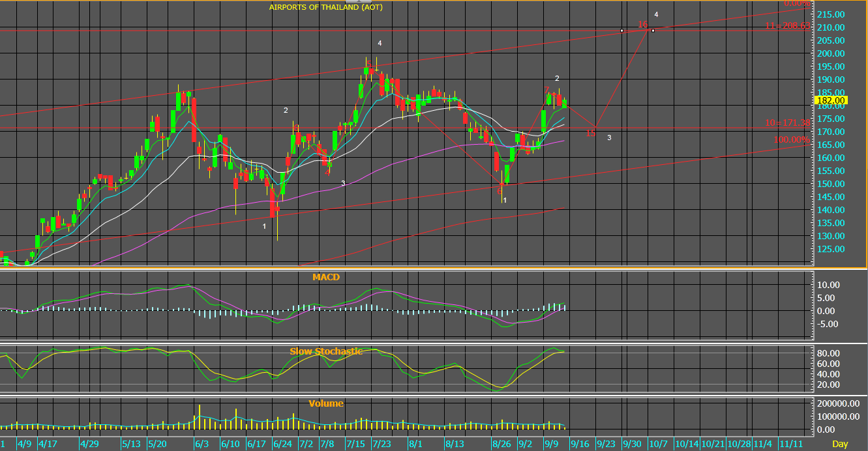Click the 200000.00 volume scale value

point(838,405)
